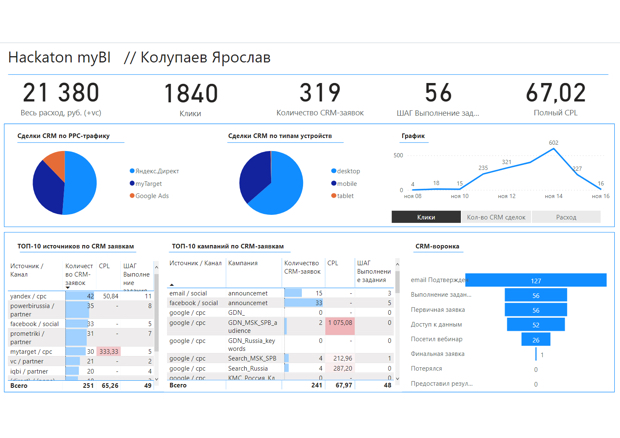The image size is (620, 438).
Task: Select the prometriki / partner row
Action: (x=81, y=338)
